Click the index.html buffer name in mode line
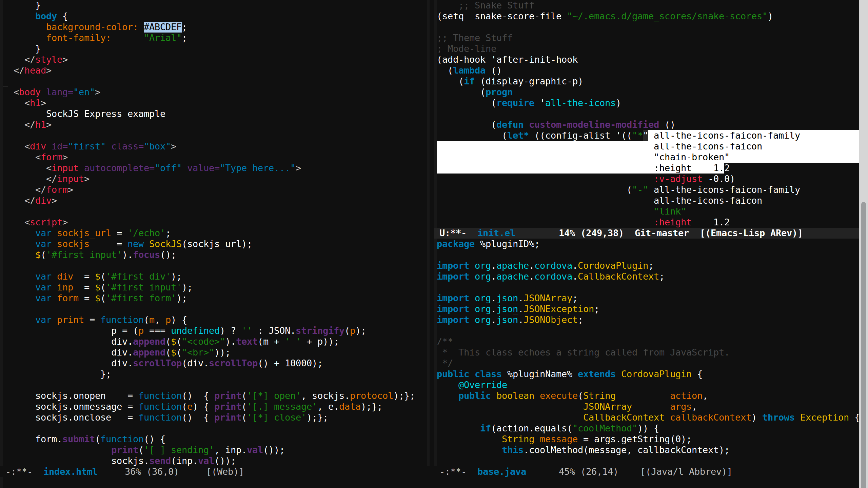This screenshot has height=488, width=868. (71, 471)
